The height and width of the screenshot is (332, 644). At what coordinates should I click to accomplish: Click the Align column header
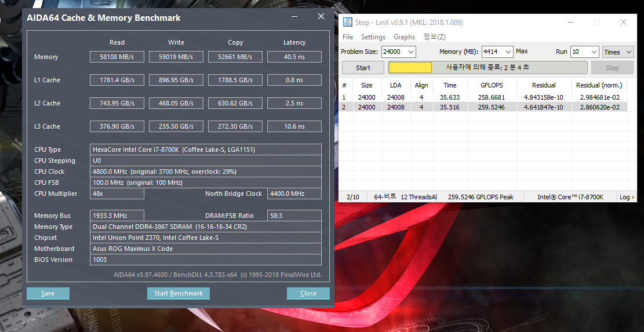pyautogui.click(x=421, y=85)
